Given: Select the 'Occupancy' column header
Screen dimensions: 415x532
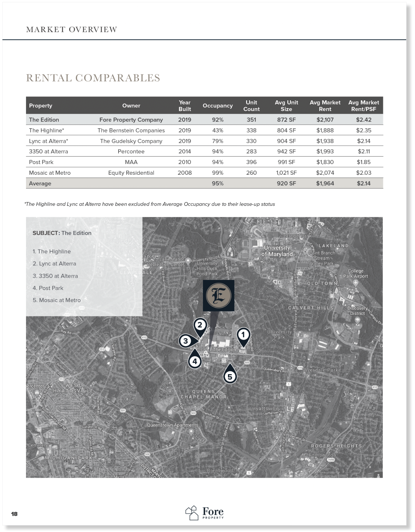Looking at the screenshot, I should point(218,106).
